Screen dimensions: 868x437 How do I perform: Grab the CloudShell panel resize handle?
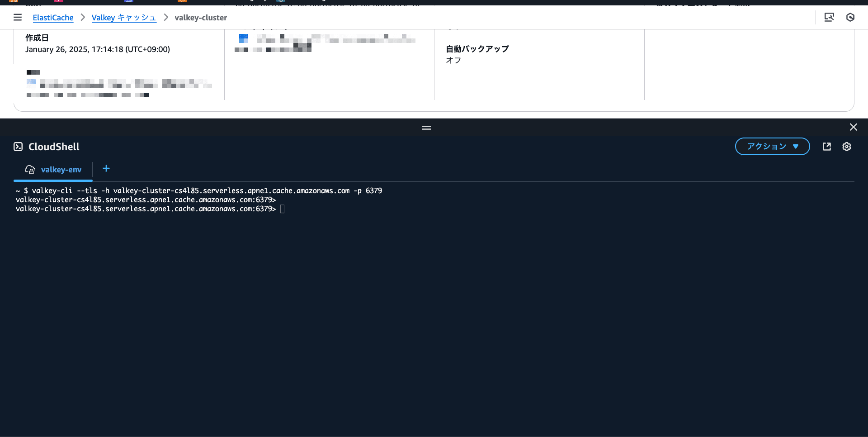tap(426, 128)
